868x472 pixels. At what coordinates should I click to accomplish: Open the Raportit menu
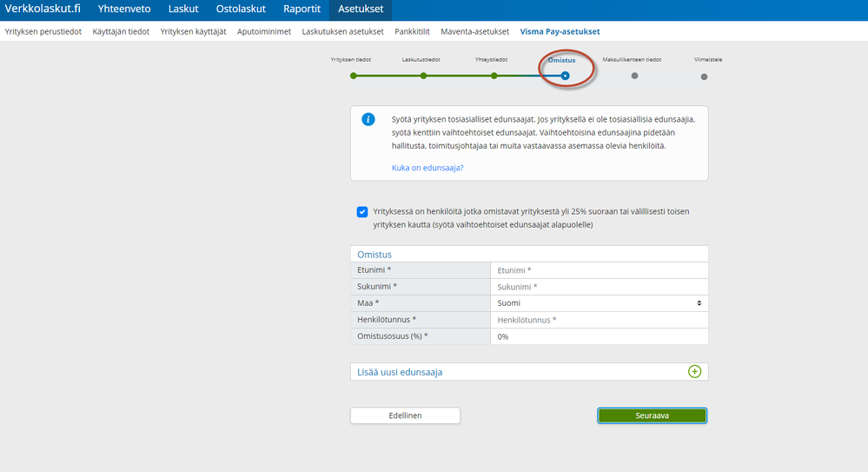[x=303, y=10]
